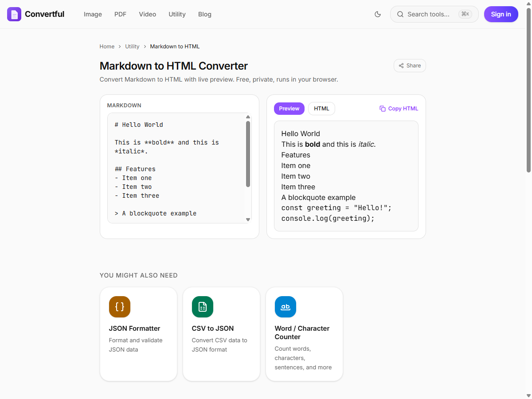Click the "Markdown to HTML" breadcrumb text
The width and height of the screenshot is (532, 399).
(175, 47)
